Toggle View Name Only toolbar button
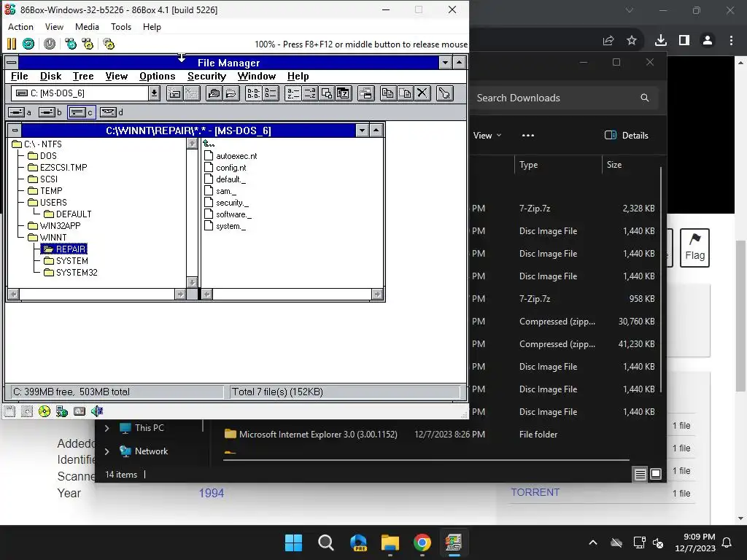This screenshot has height=560, width=747. coord(253,93)
